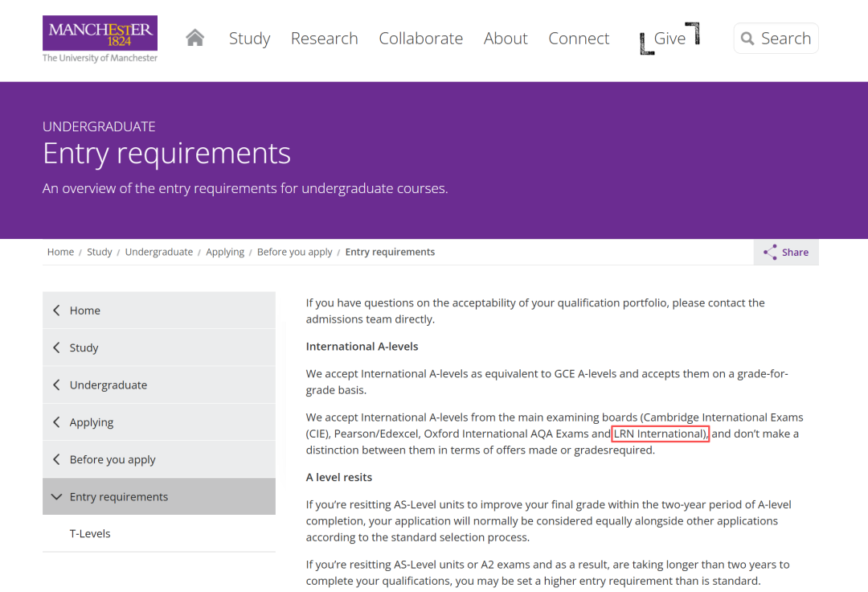Select Before you apply in sidebar
This screenshot has height=592, width=868.
point(159,459)
